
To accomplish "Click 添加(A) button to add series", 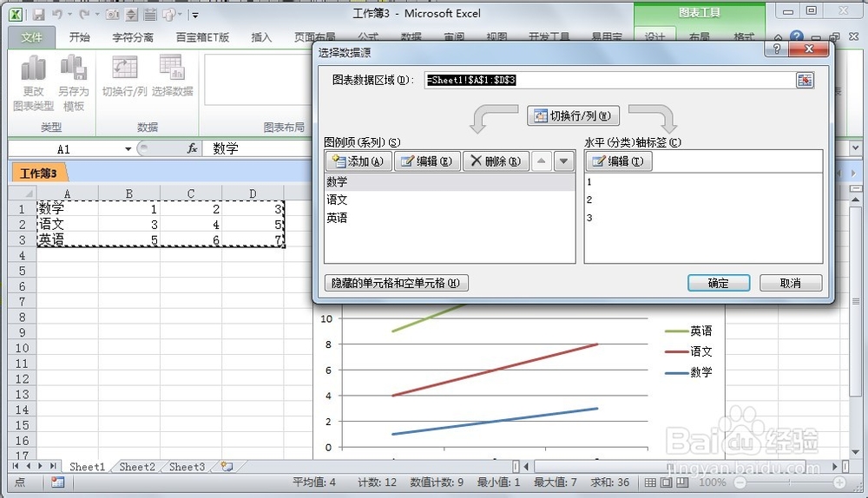I will (358, 161).
